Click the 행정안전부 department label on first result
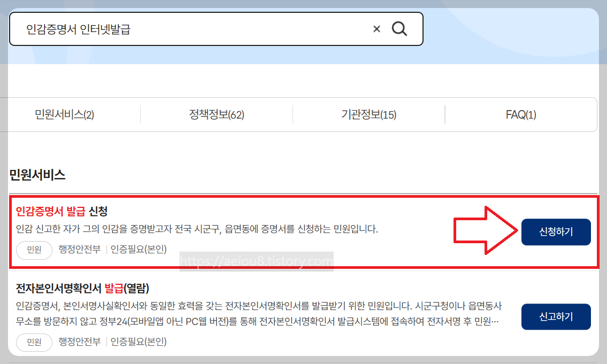The height and width of the screenshot is (364, 607). pos(79,250)
